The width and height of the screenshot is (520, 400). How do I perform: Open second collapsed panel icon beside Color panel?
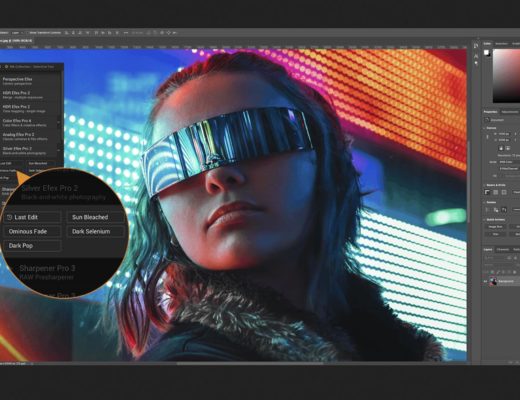coord(476,56)
